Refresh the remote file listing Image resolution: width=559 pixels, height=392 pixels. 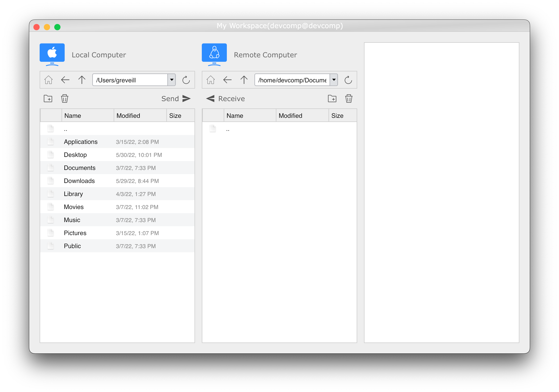click(x=348, y=80)
